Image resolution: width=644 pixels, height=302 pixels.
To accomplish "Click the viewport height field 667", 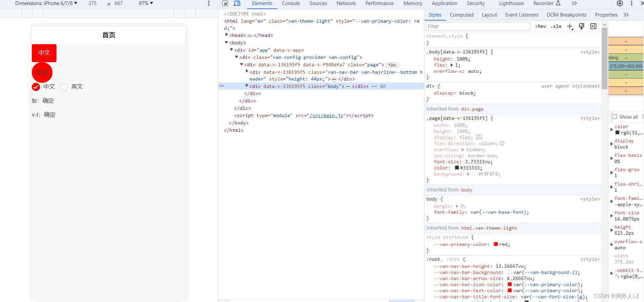I will point(119,3).
